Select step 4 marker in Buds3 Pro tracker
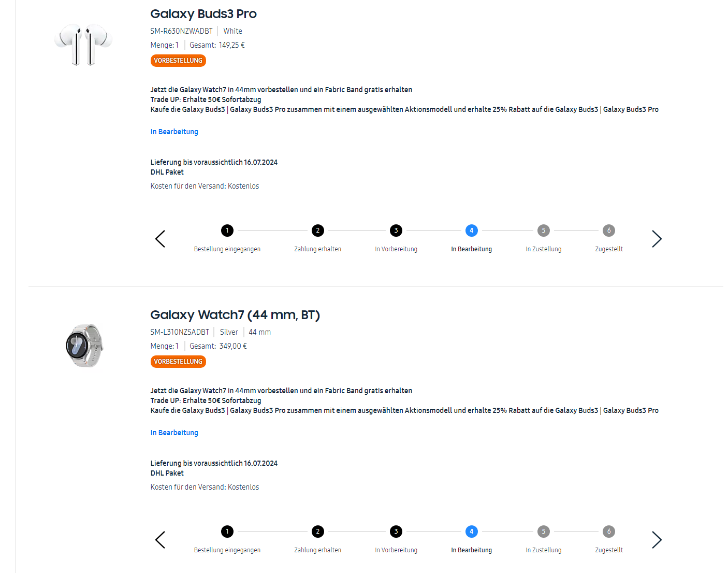 [471, 231]
